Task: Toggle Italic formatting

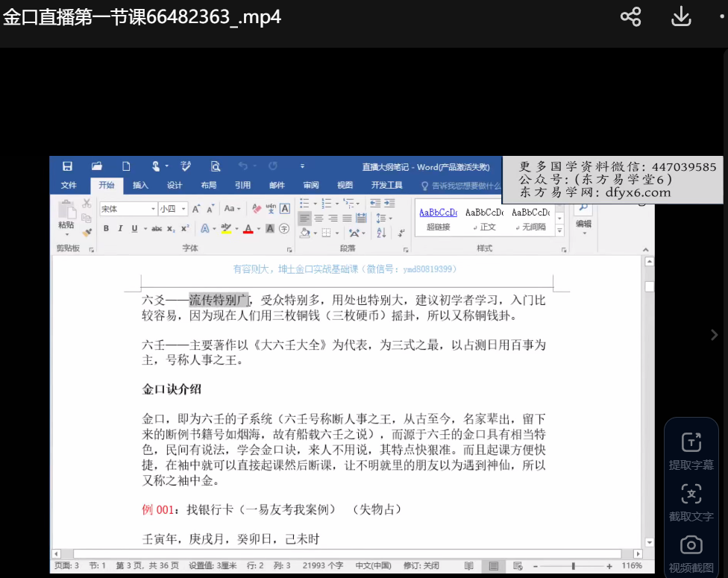Action: coord(120,229)
